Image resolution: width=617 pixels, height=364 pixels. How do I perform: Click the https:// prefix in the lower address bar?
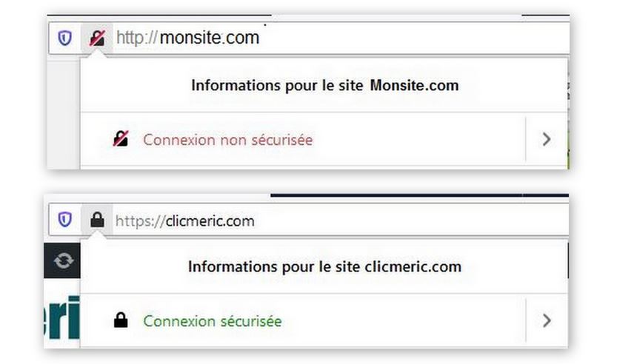pos(140,221)
